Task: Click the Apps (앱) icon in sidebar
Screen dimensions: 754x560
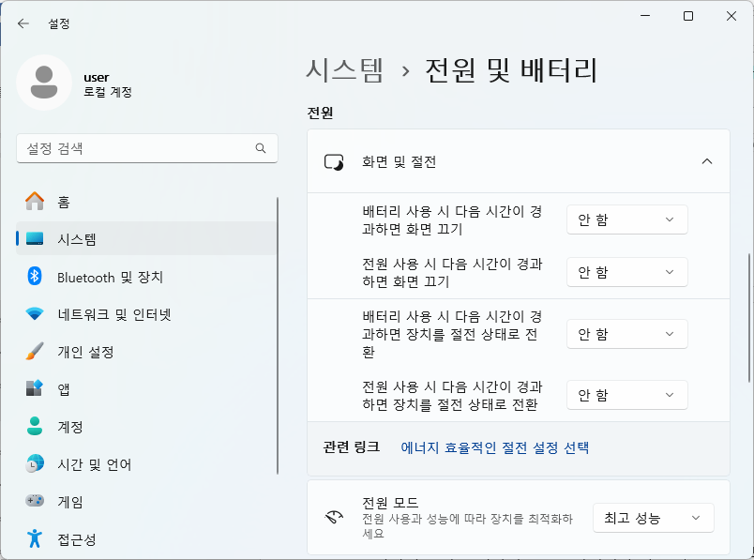Action: click(x=35, y=389)
